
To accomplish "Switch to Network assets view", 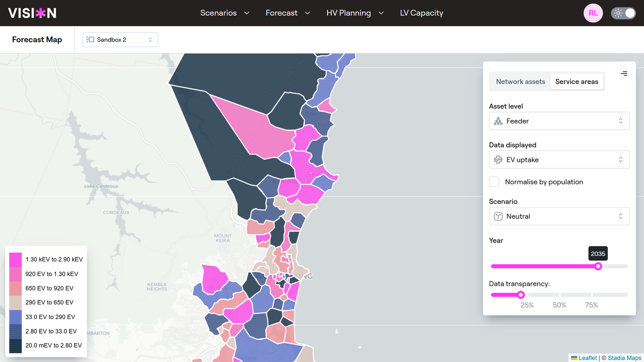I will click(520, 82).
